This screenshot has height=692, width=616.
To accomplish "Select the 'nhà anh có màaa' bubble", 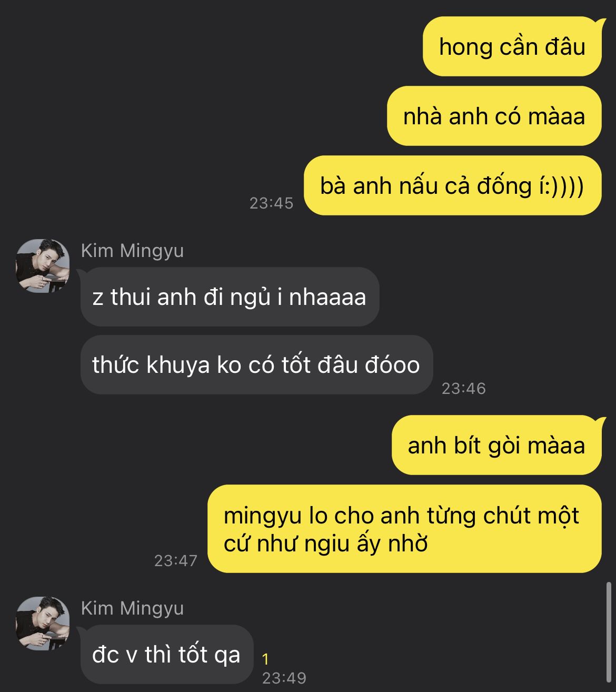I will 494,116.
